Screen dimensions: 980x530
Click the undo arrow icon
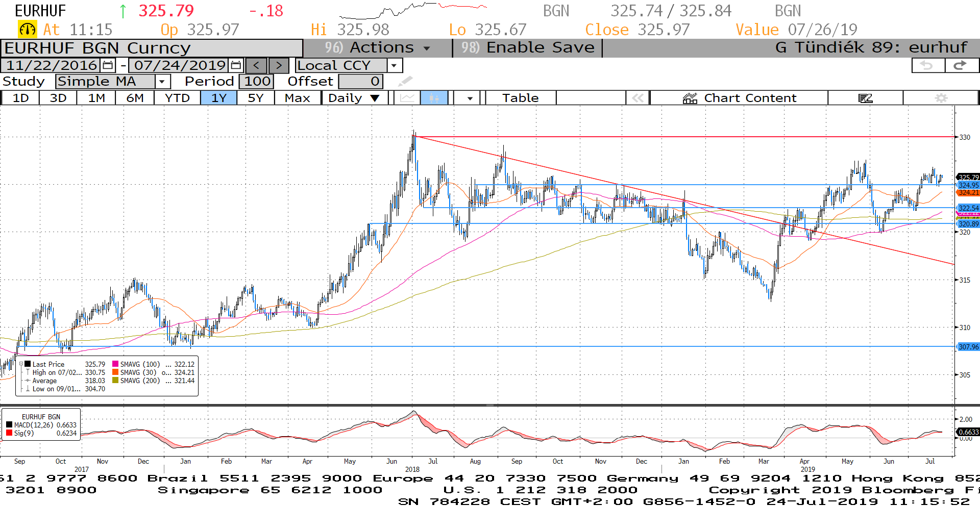point(927,65)
